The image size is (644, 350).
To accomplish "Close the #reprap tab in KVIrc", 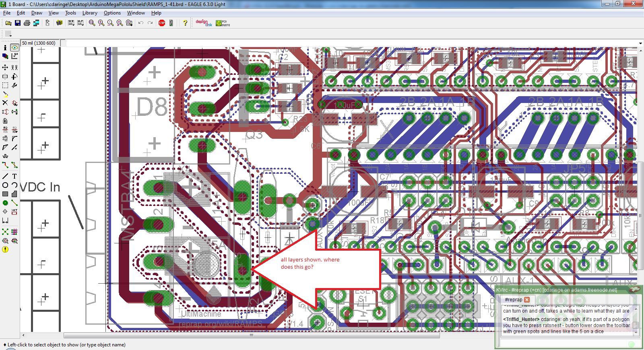I will (527, 300).
